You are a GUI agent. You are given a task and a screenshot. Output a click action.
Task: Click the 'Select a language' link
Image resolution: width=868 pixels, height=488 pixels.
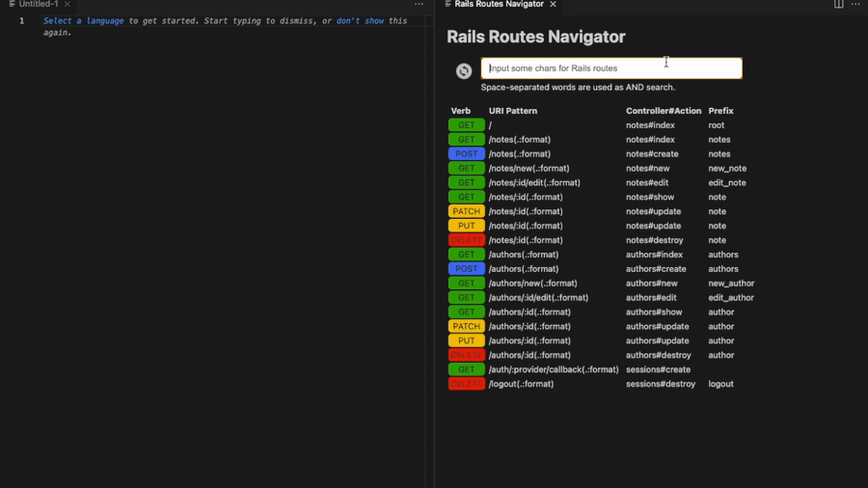click(84, 20)
